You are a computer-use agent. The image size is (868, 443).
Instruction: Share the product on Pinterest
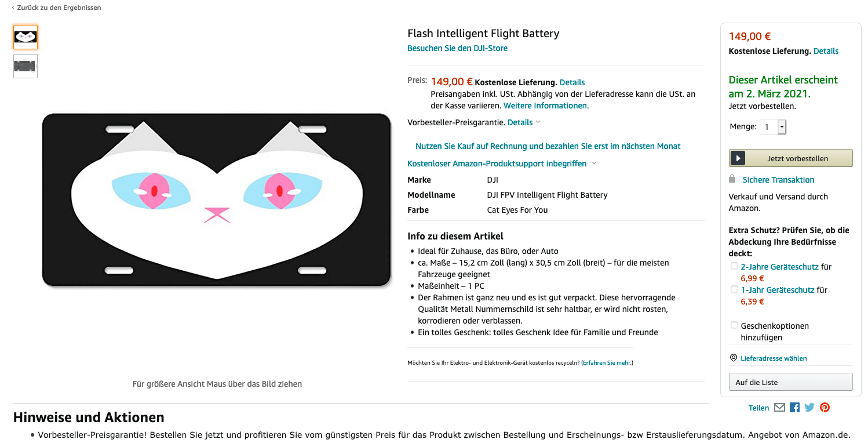tap(825, 408)
